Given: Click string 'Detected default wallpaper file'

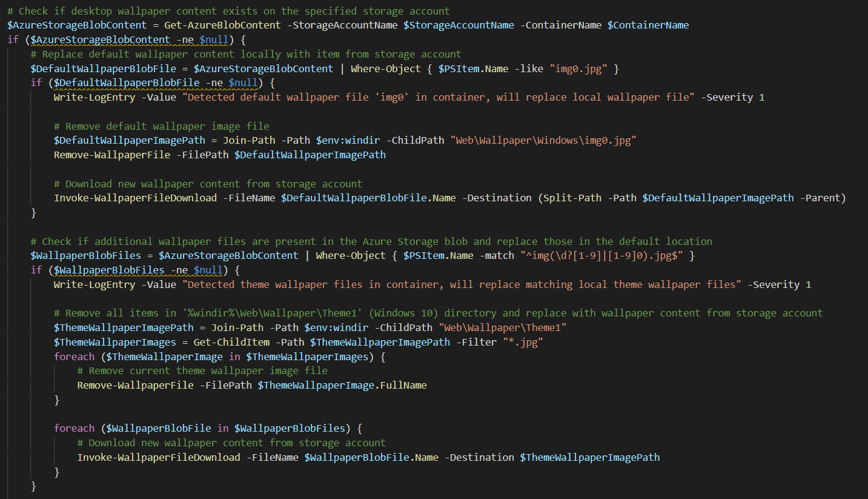Looking at the screenshot, I should 439,97.
